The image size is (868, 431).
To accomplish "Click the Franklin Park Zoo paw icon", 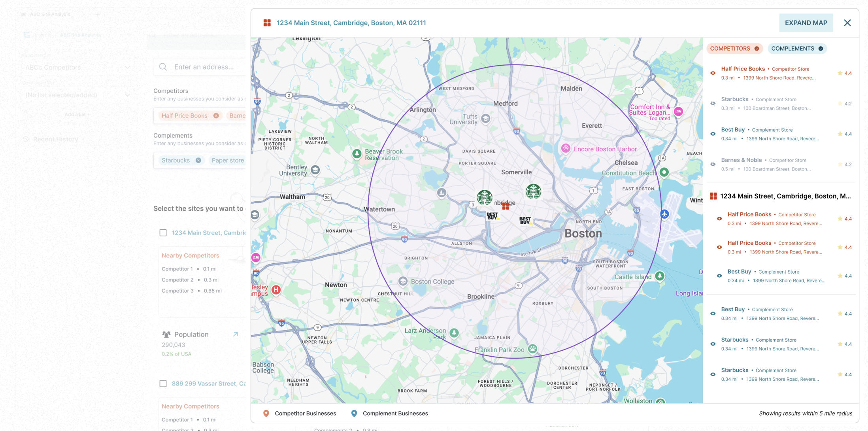I will tap(533, 349).
